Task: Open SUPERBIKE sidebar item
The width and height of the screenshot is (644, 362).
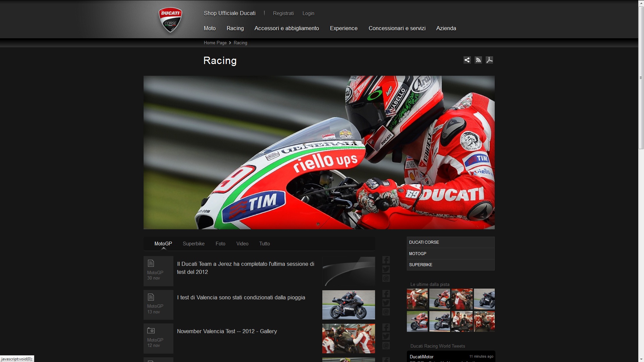Action: [450, 265]
